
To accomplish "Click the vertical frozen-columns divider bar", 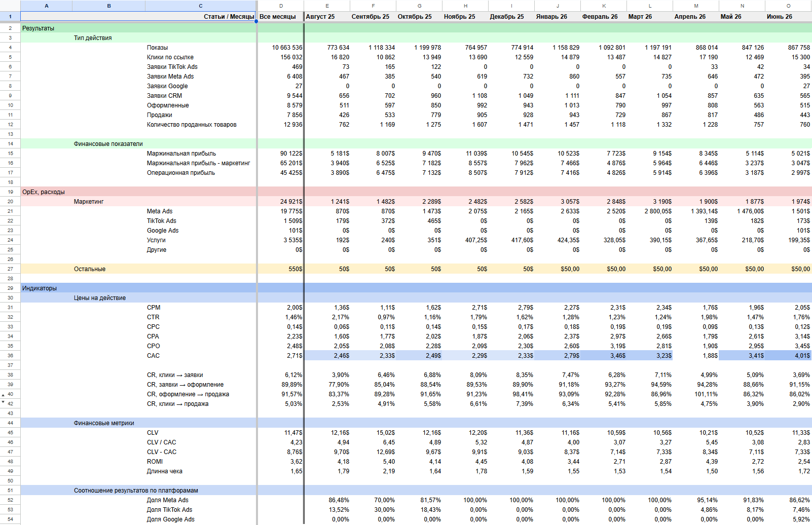I will point(304,269).
